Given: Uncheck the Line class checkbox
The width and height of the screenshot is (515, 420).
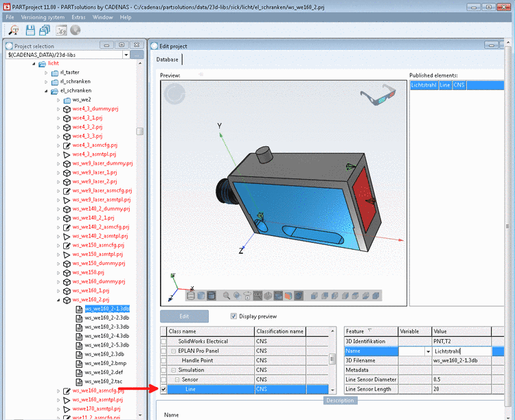Looking at the screenshot, I should click(163, 389).
